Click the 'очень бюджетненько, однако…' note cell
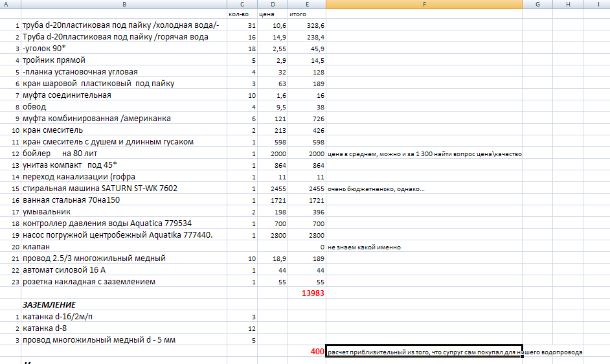 pos(424,188)
